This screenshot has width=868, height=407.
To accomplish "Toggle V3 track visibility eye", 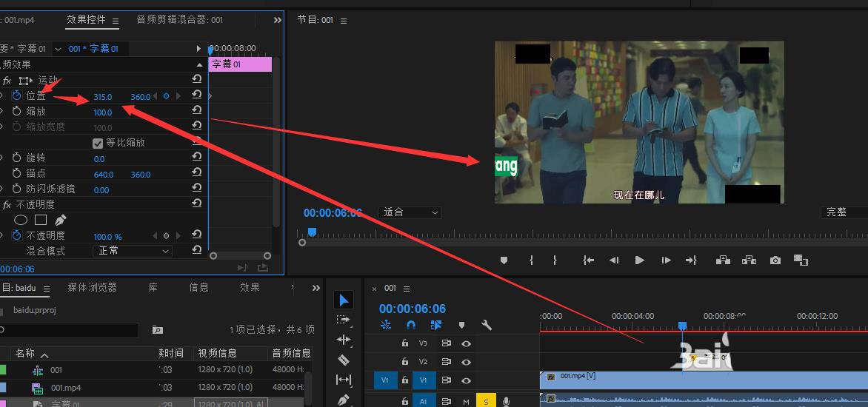I will point(466,343).
